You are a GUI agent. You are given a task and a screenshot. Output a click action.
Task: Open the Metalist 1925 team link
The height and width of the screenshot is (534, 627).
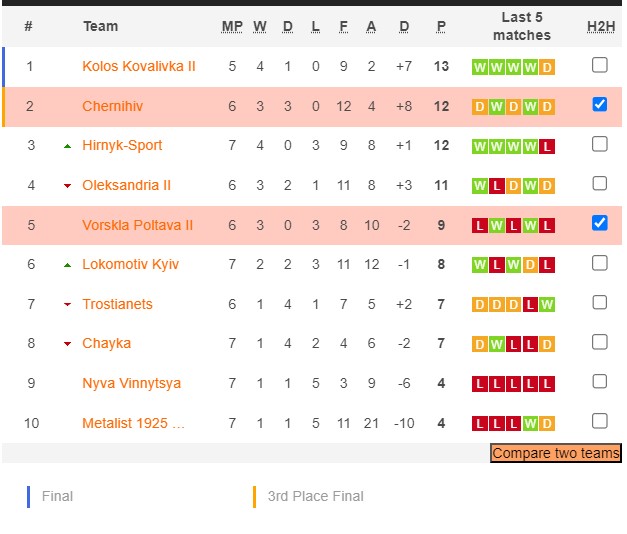pos(133,423)
